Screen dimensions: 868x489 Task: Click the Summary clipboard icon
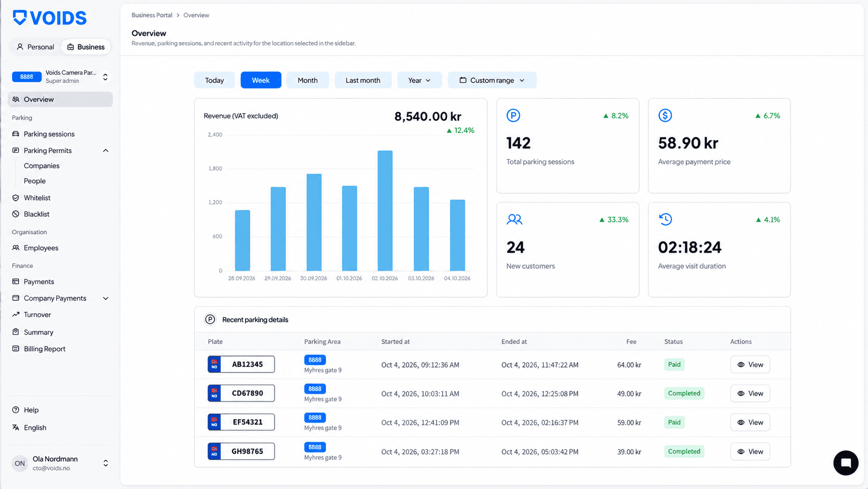pos(16,332)
